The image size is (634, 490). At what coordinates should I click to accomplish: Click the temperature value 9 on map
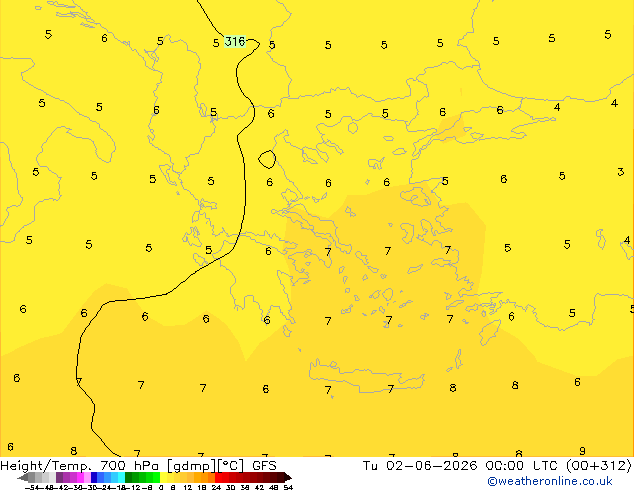pyautogui.click(x=582, y=451)
